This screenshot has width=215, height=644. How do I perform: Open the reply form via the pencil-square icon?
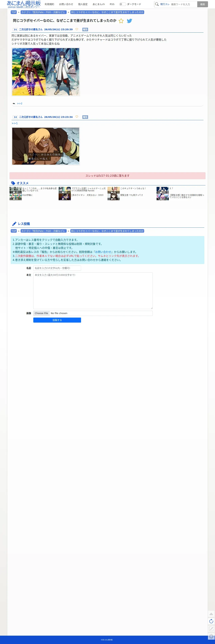211,628
